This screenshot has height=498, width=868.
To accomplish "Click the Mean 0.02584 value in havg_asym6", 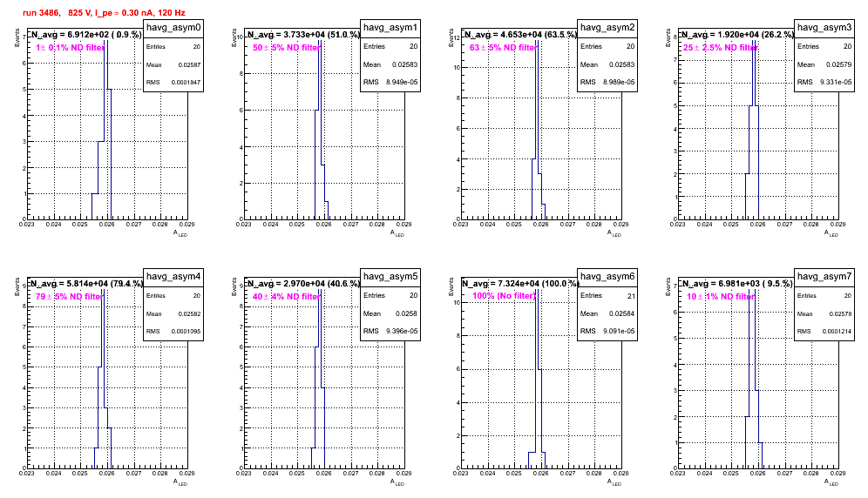I will 622,313.
